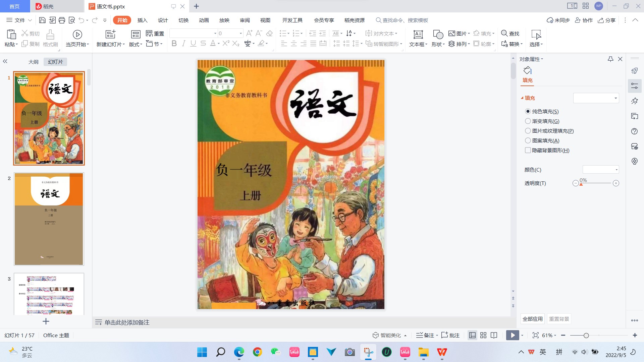Open the font name dropdown
644x362 pixels.
click(215, 33)
